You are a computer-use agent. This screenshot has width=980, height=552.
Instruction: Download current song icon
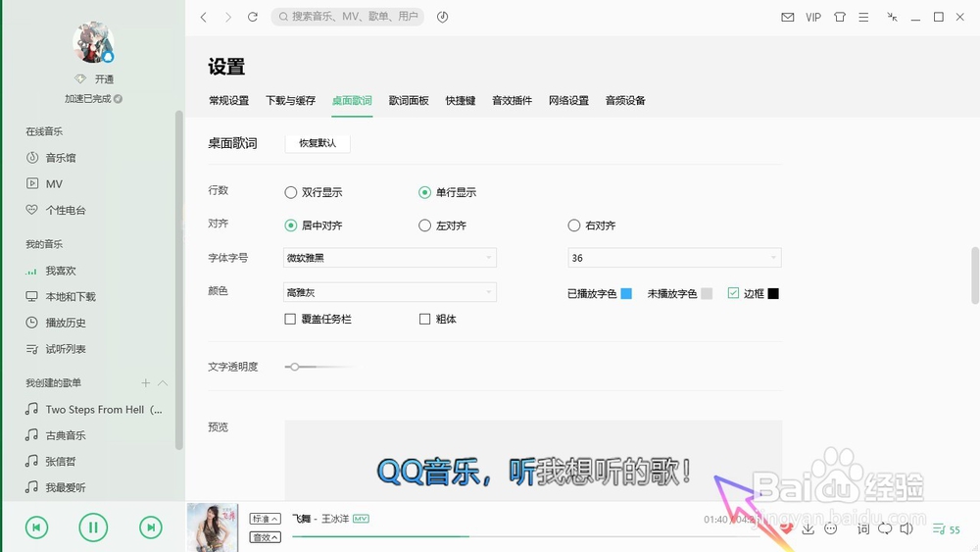point(808,528)
